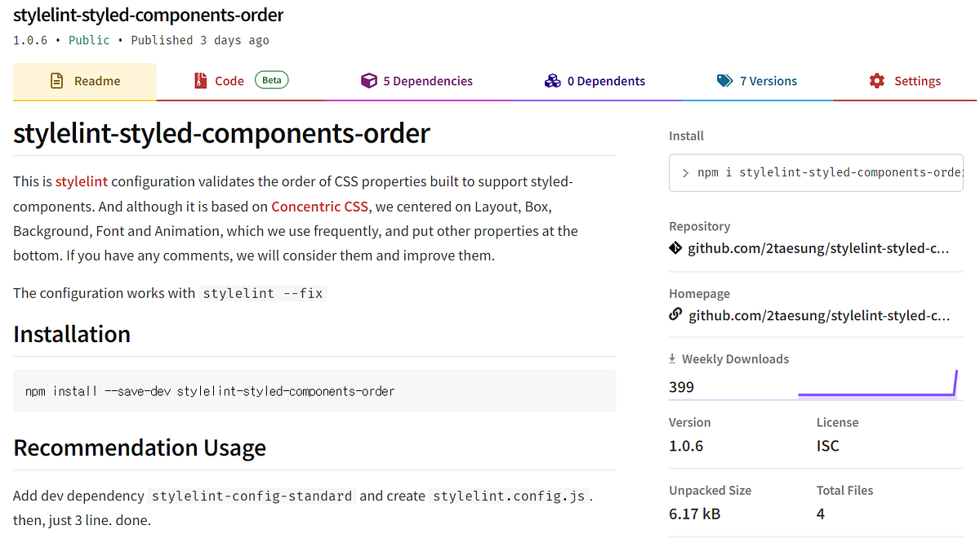Switch to the 7 Versions tab
The width and height of the screenshot is (980, 543).
tap(768, 81)
